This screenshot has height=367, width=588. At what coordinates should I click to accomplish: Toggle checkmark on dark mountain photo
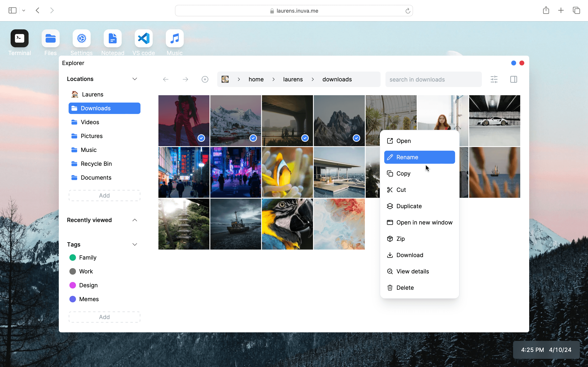(357, 138)
